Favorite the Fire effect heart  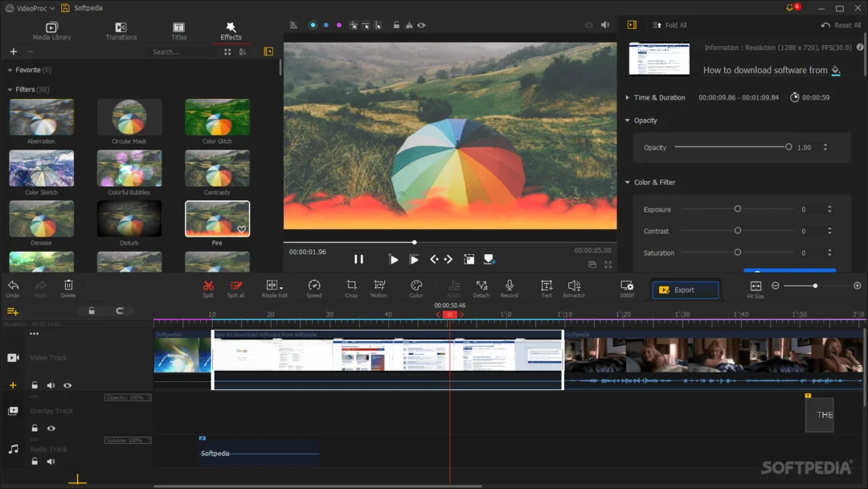pos(241,229)
